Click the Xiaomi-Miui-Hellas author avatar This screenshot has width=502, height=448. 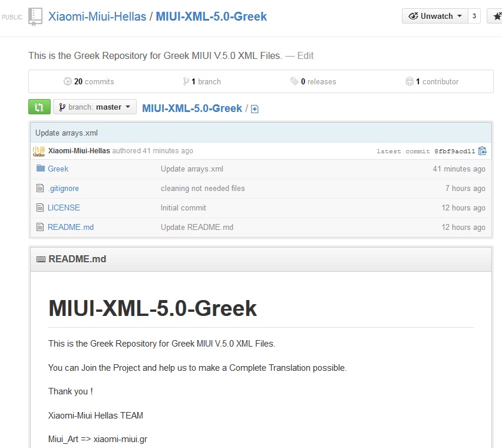39,151
